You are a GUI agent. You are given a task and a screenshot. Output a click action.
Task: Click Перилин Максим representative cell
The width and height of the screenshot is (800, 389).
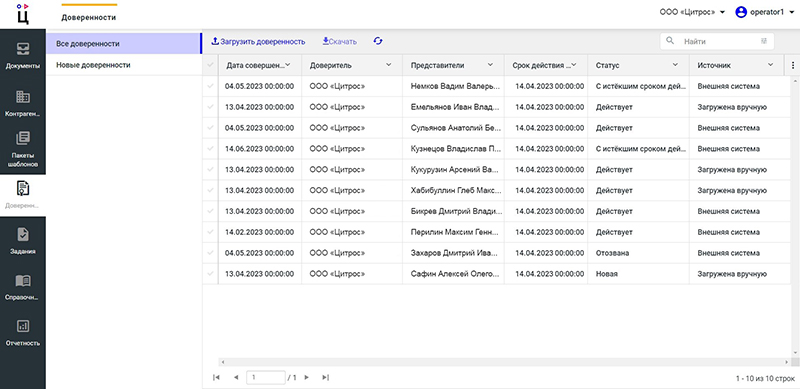[453, 232]
